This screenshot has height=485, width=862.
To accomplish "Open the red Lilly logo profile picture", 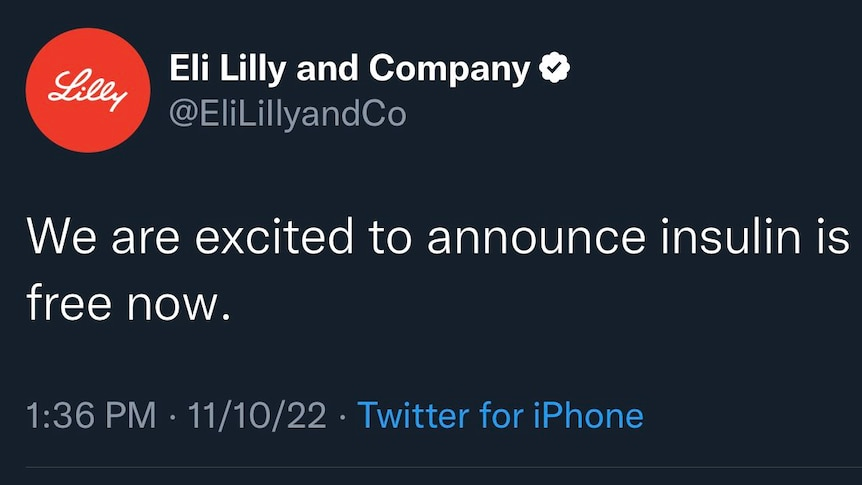I will (88, 90).
